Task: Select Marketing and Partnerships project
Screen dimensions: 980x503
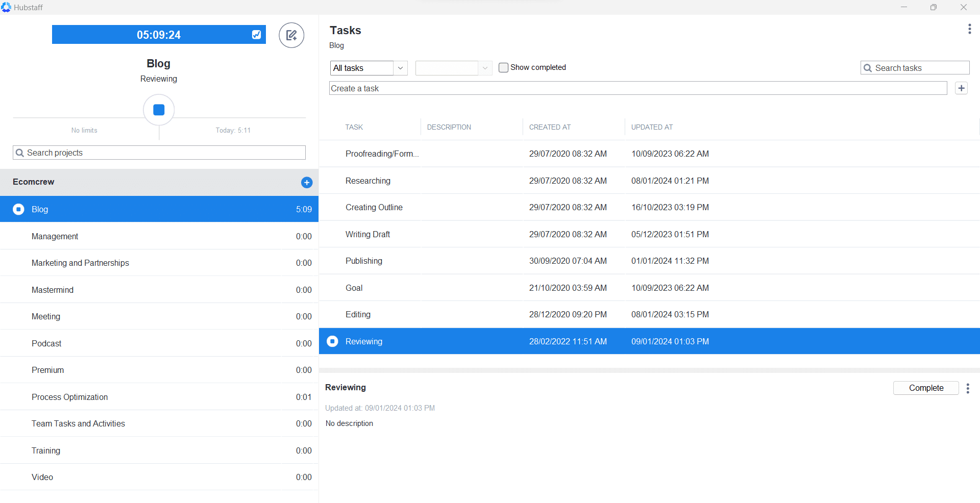Action: (159, 263)
